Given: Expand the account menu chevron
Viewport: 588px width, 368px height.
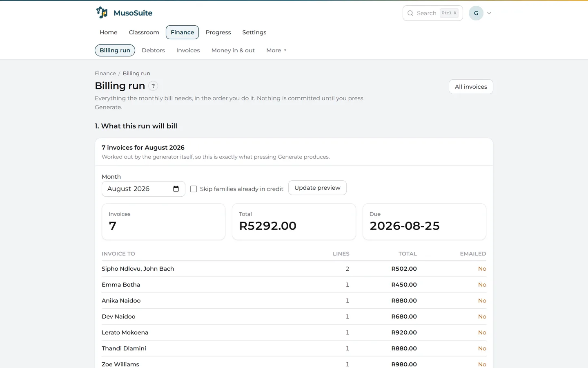Looking at the screenshot, I should coord(489,13).
